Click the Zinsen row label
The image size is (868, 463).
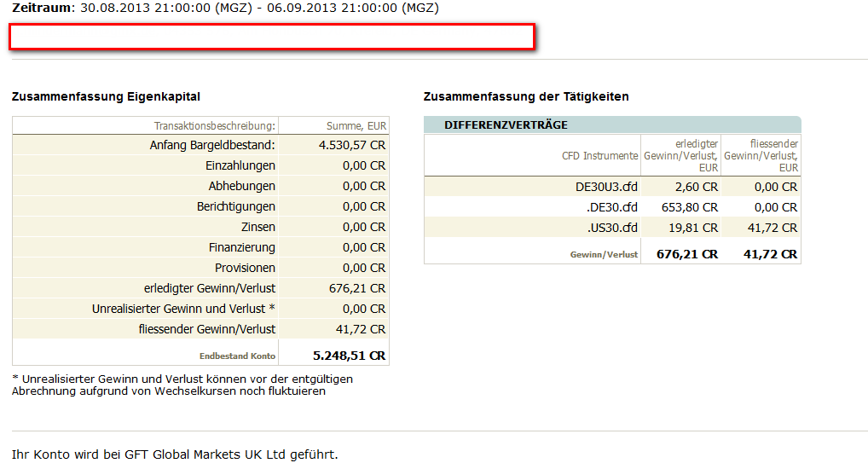[258, 227]
